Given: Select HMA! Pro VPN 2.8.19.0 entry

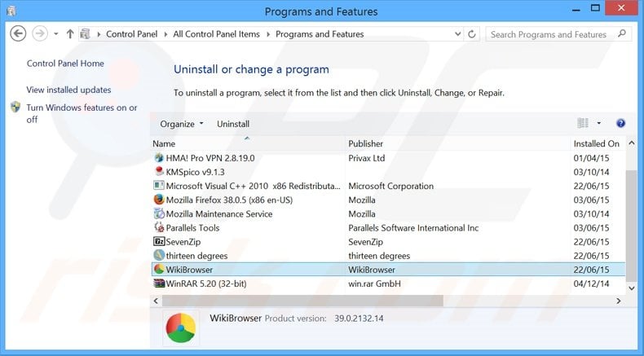Looking at the screenshot, I should click(x=210, y=158).
